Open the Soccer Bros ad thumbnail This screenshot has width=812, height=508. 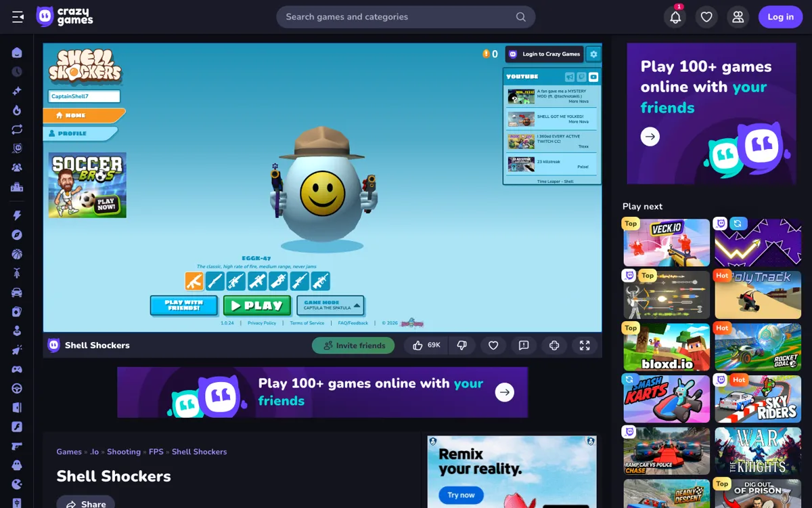tap(87, 185)
